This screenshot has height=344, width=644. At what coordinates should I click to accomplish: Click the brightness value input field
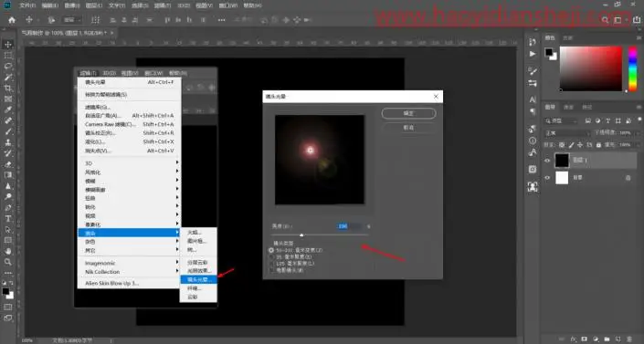tap(350, 226)
